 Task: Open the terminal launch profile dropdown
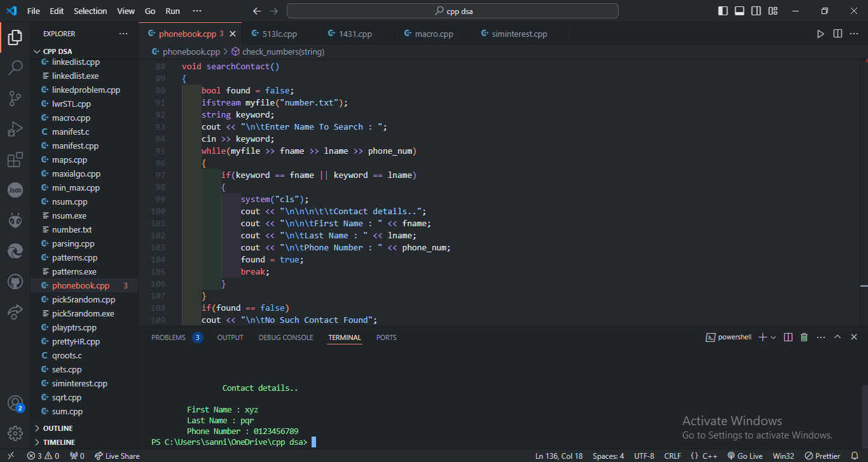coord(773,337)
